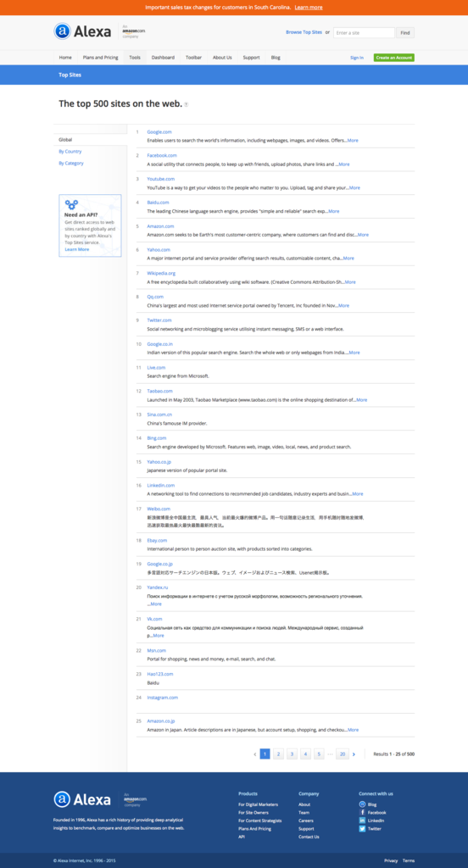Click Learn more in orange banner
Viewport: 468px width, 868px height.
pos(309,8)
